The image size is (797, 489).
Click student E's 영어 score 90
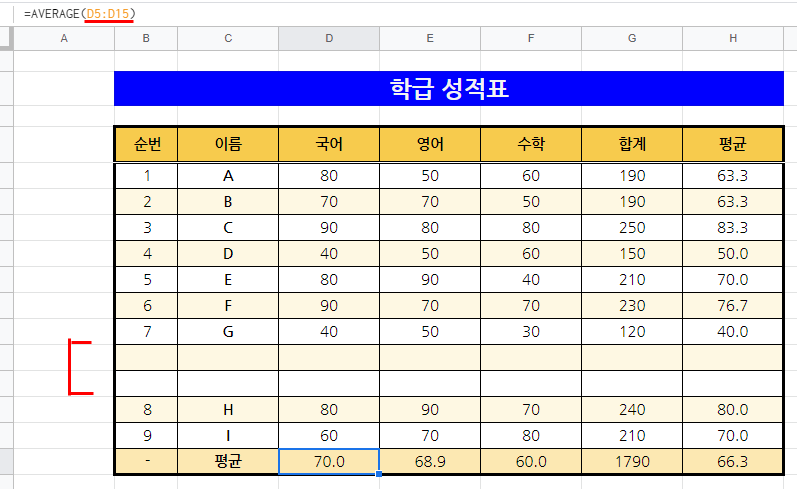(x=430, y=280)
